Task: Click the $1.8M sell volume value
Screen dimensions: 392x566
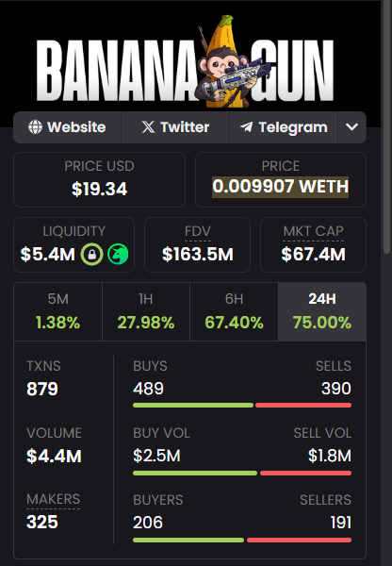Action: 330,456
